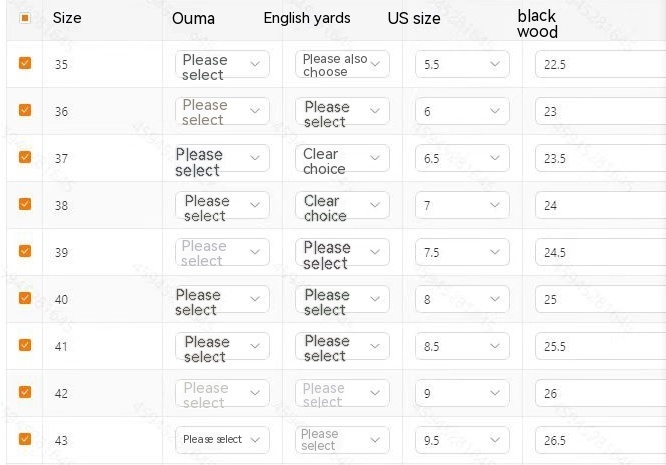This screenshot has width=666, height=465.
Task: Click the English yards column header
Action: (307, 18)
